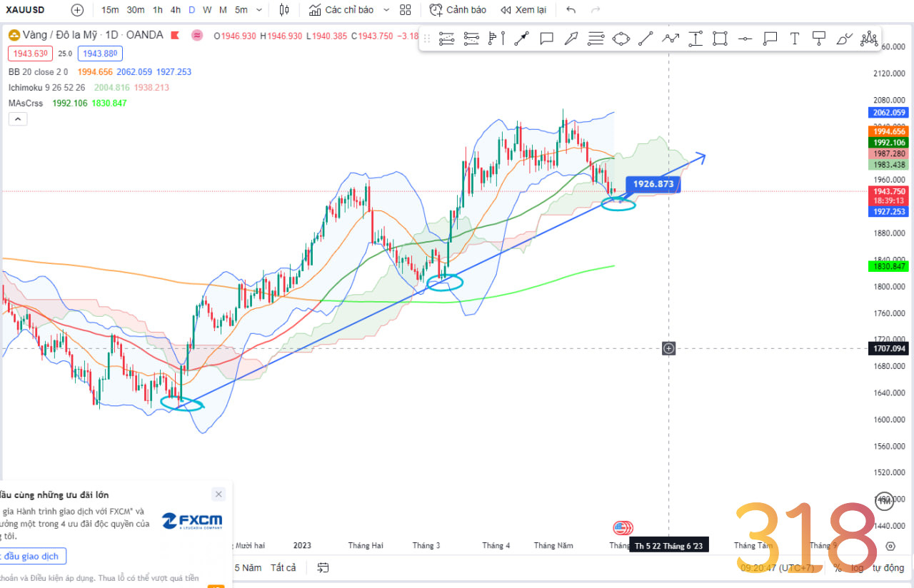
Task: Select the 30m timeframe
Action: pos(136,10)
